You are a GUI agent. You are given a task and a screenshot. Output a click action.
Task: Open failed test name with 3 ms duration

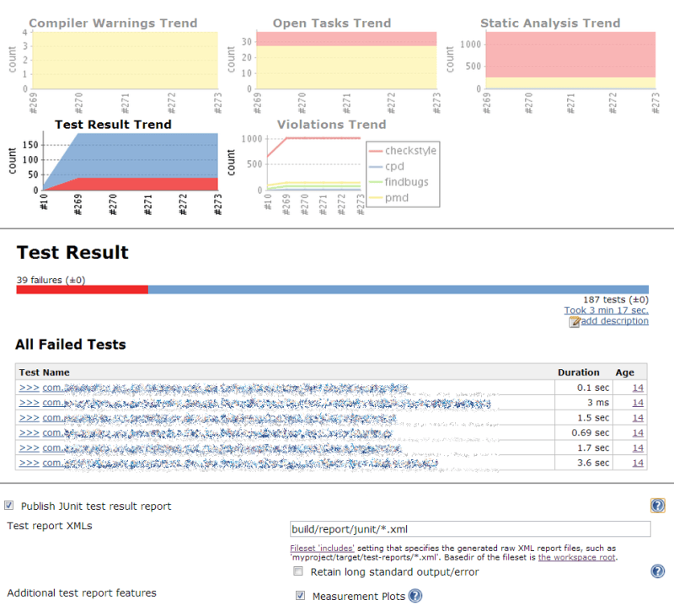click(266, 403)
